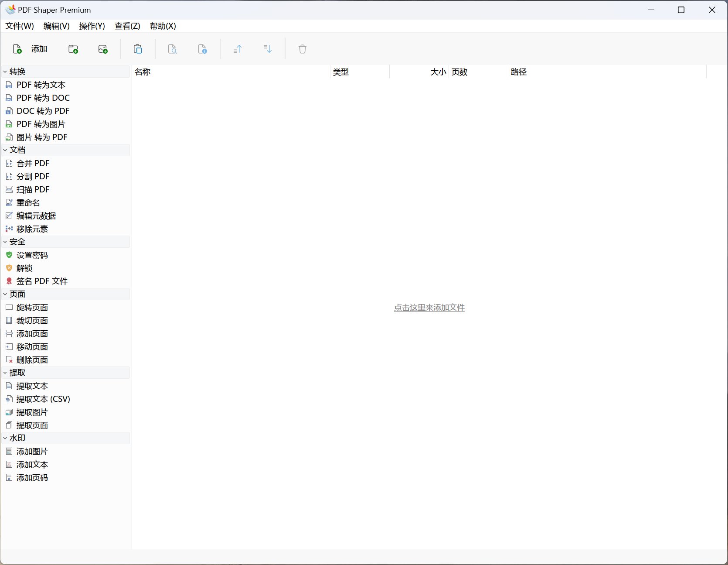Click the 添加页面 icon

point(9,333)
